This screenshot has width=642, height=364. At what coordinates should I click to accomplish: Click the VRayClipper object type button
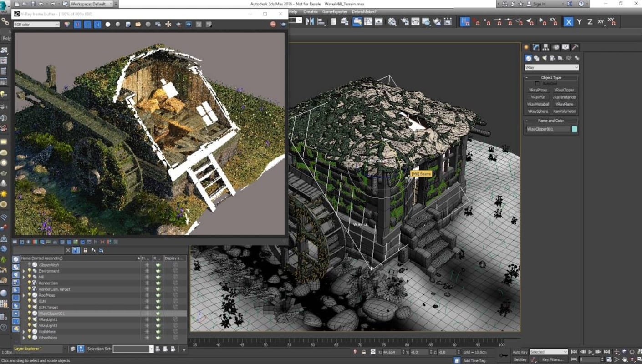pyautogui.click(x=564, y=90)
